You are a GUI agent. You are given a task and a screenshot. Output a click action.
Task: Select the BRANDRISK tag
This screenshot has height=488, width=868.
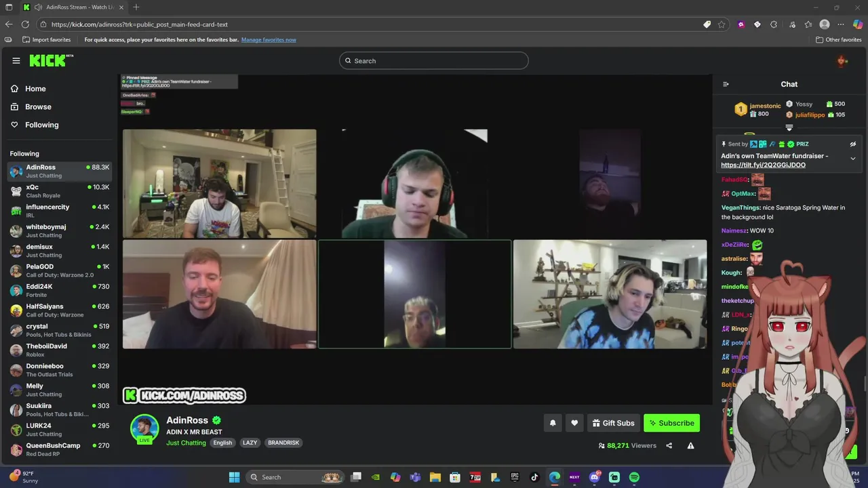pyautogui.click(x=283, y=443)
